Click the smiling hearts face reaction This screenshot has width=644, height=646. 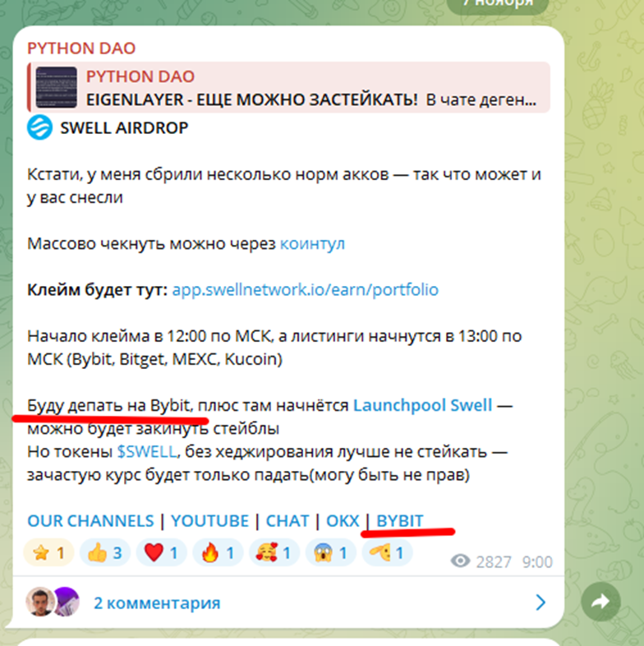274,552
